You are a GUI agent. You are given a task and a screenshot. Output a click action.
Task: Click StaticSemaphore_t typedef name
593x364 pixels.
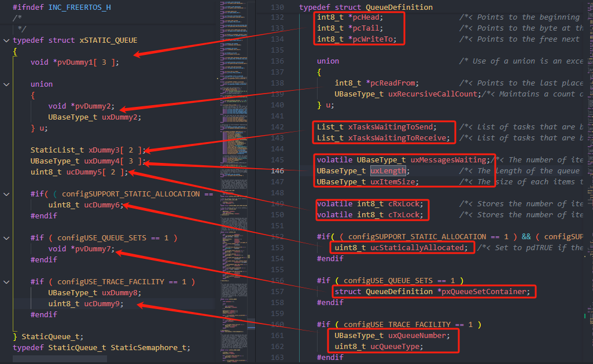coord(148,348)
